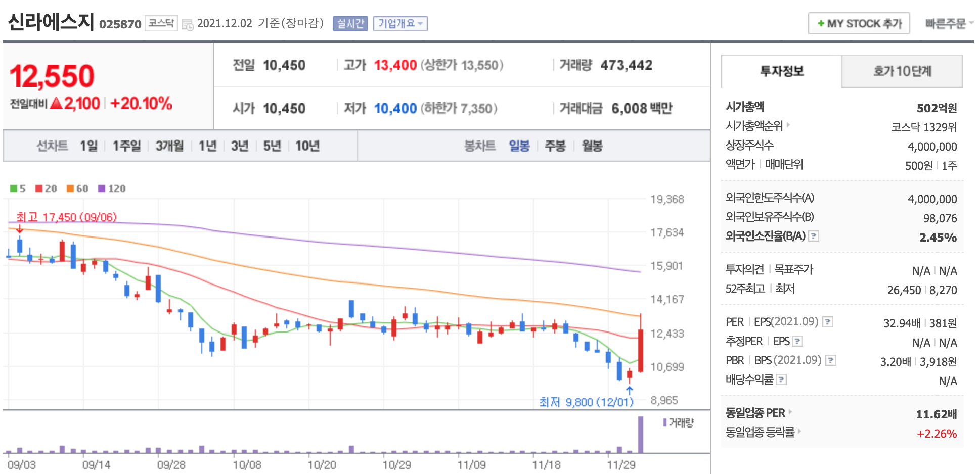Select the 10년 line chart period
The height and width of the screenshot is (474, 980).
307,146
